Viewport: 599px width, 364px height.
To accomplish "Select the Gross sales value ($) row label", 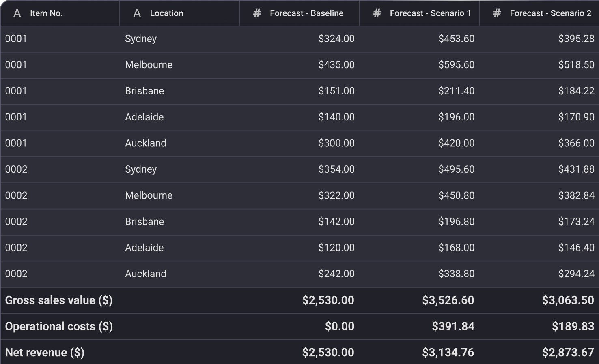I will (59, 300).
